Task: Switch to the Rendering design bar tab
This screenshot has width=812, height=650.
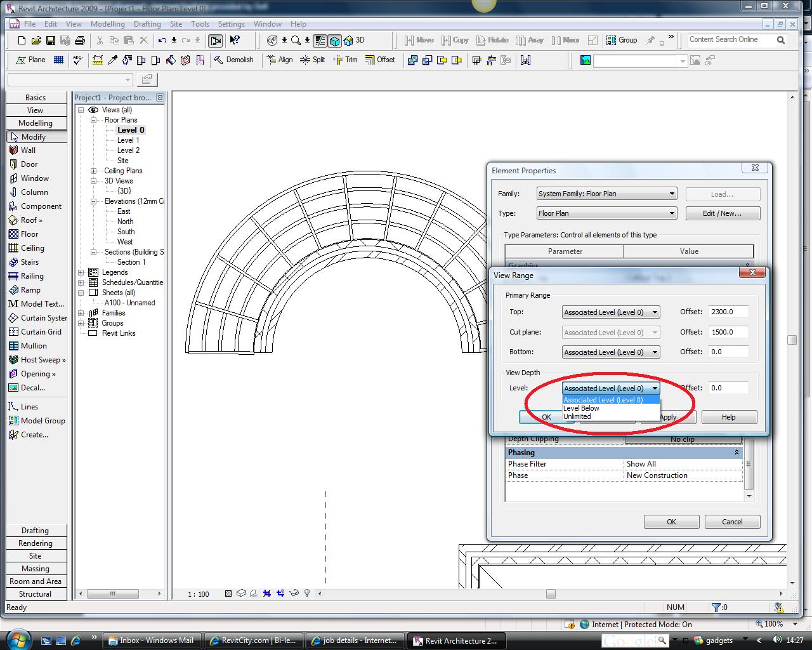Action: (x=36, y=543)
